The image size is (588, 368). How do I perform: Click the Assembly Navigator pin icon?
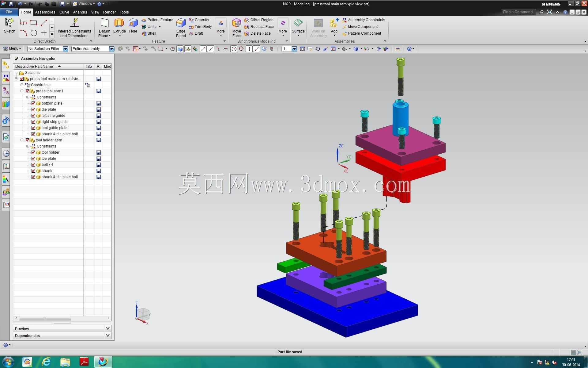click(x=17, y=59)
